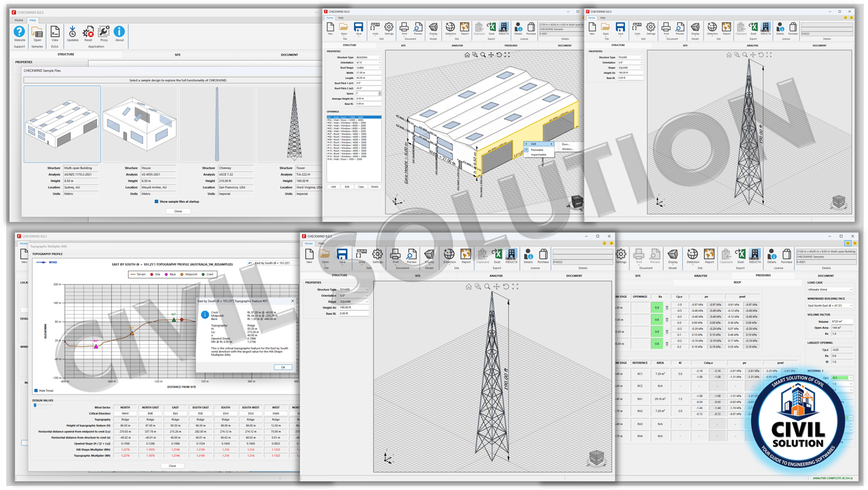This screenshot has width=868, height=490.
Task: Click the Spans stepper in building properties
Action: pos(380,93)
